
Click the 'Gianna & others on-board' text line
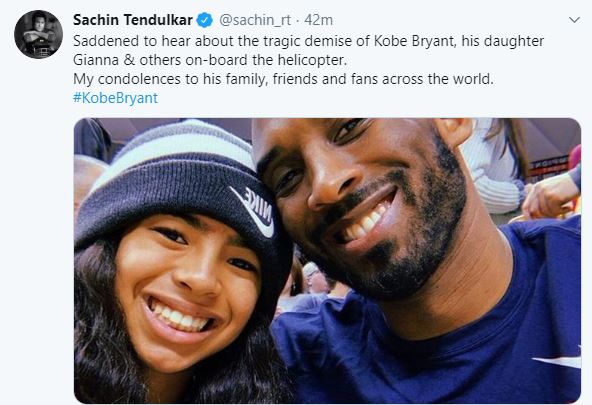(210, 60)
